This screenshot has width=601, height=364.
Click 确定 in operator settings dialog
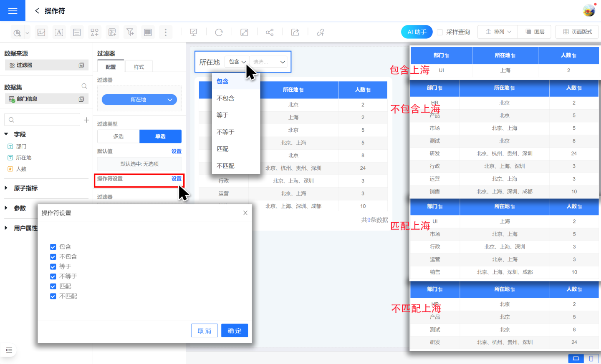point(234,331)
